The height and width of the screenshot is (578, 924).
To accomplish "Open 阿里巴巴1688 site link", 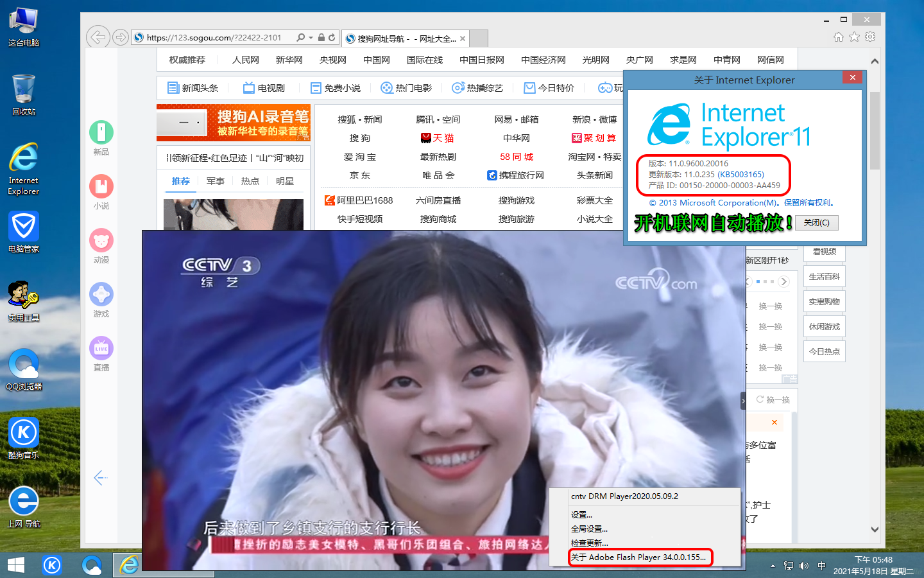I will pos(359,200).
